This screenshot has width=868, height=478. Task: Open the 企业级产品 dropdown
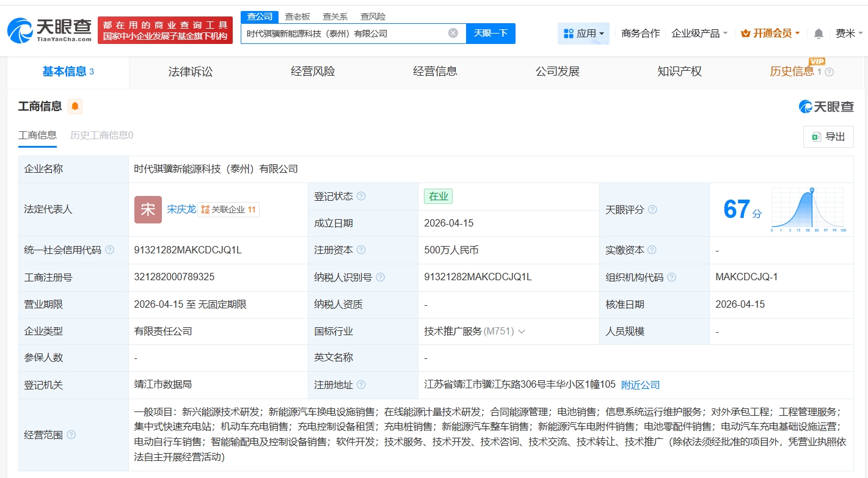(699, 34)
